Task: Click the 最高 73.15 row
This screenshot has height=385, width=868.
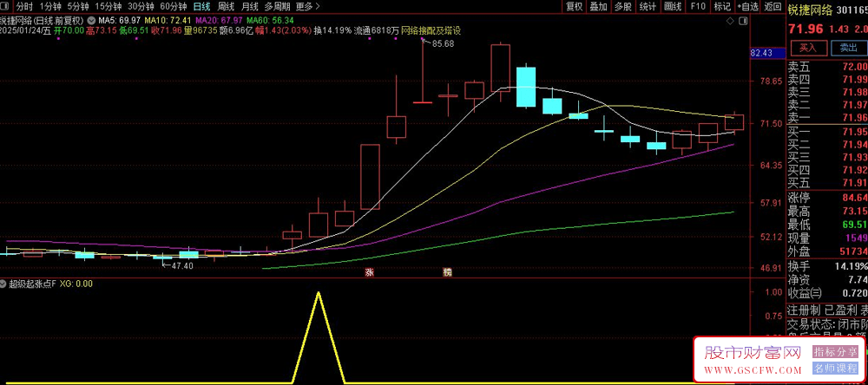Action: point(827,212)
